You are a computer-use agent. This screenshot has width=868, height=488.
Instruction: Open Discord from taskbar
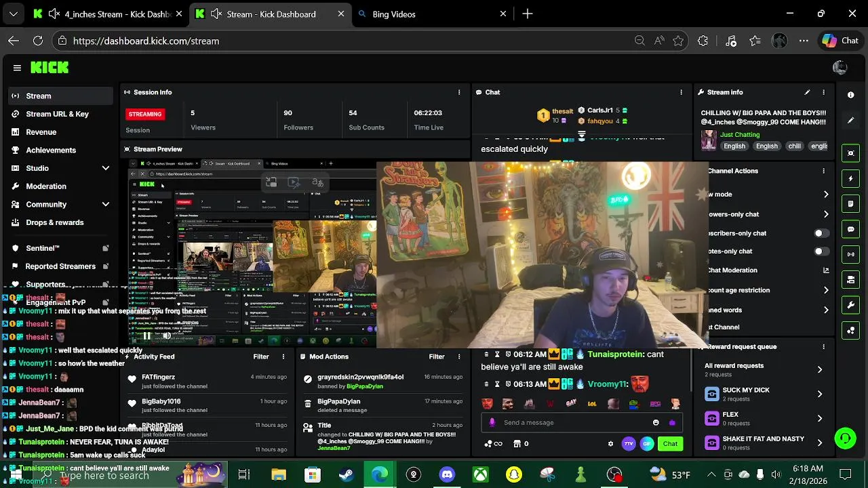pos(447,474)
